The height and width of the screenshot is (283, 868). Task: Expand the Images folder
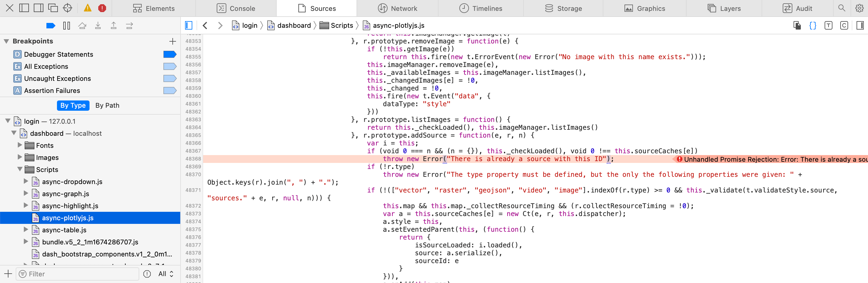pyautogui.click(x=20, y=157)
